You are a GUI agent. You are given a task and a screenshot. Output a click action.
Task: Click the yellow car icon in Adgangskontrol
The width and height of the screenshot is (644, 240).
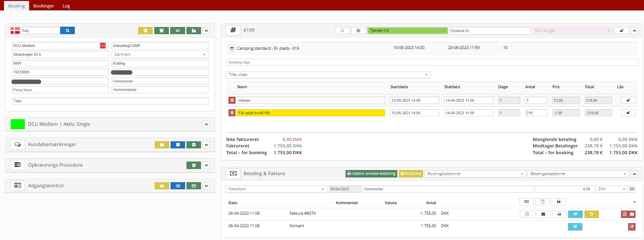coord(162,186)
